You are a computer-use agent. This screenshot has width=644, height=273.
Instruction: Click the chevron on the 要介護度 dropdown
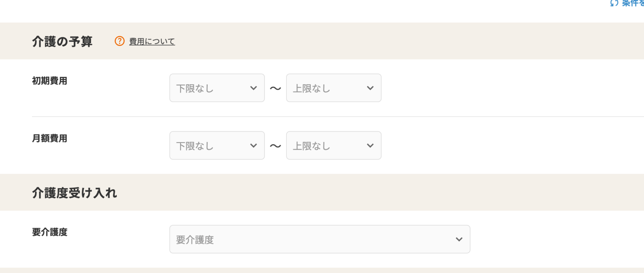(459, 239)
